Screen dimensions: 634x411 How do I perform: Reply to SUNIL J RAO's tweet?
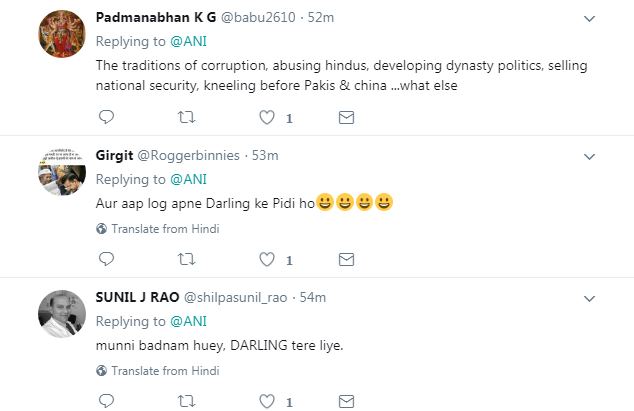(x=107, y=401)
